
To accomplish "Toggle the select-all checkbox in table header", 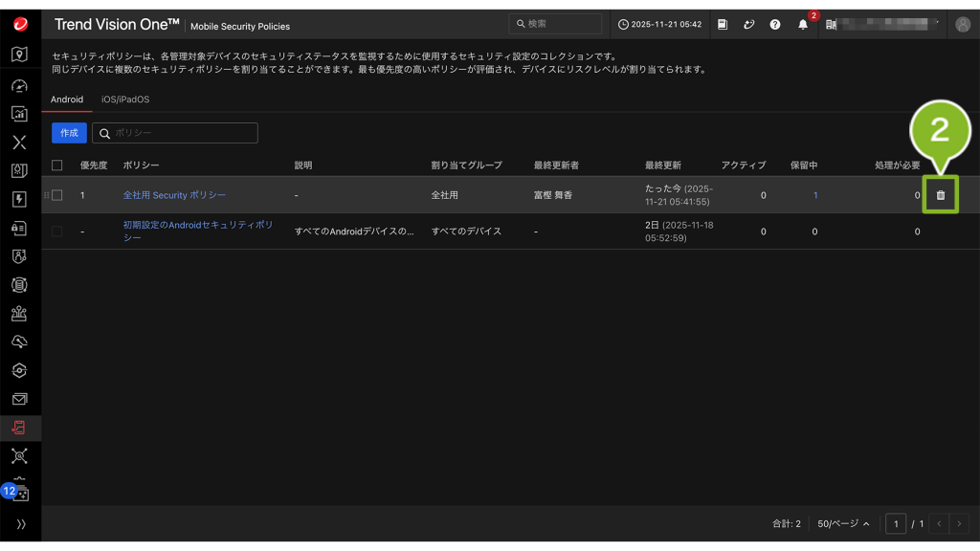I will pyautogui.click(x=56, y=165).
